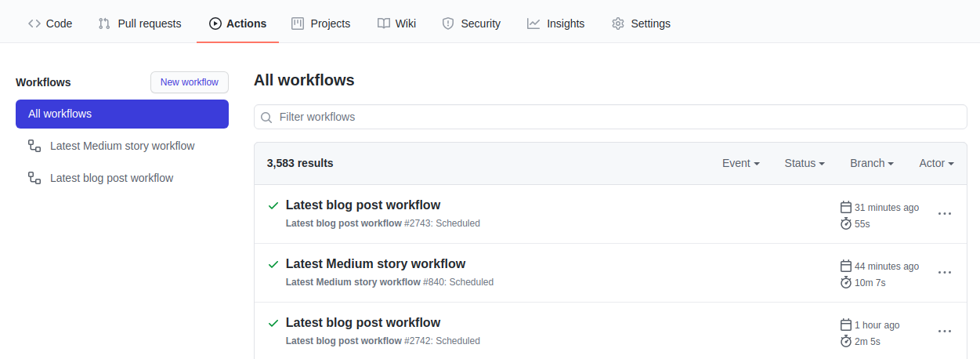Viewport: 980px width, 359px height.
Task: Expand the Event filter dropdown
Action: coord(741,163)
